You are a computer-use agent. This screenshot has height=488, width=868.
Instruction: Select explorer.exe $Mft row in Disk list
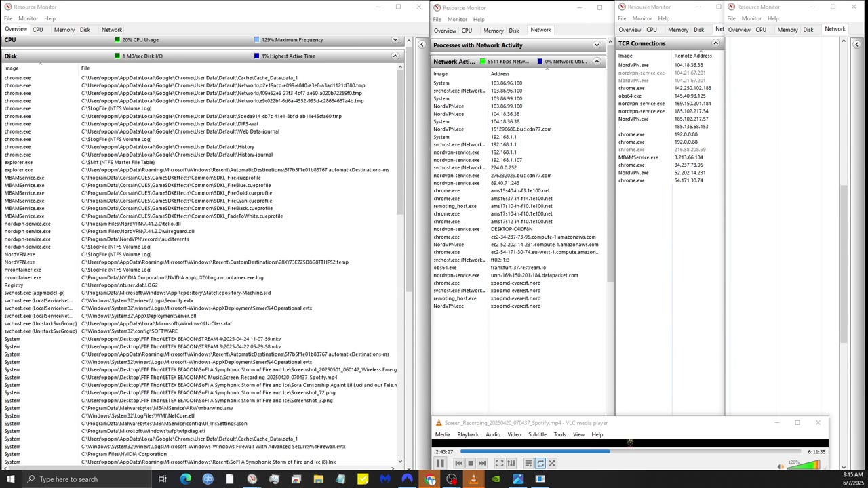(200, 162)
